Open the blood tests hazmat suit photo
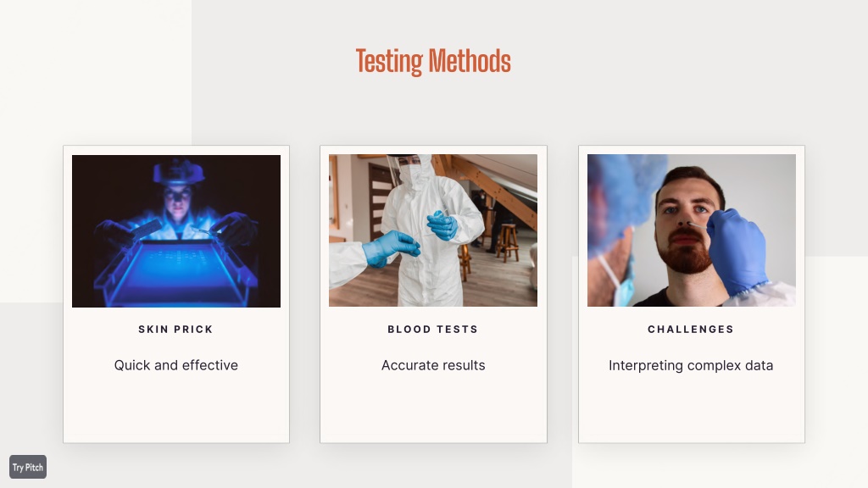 [433, 230]
